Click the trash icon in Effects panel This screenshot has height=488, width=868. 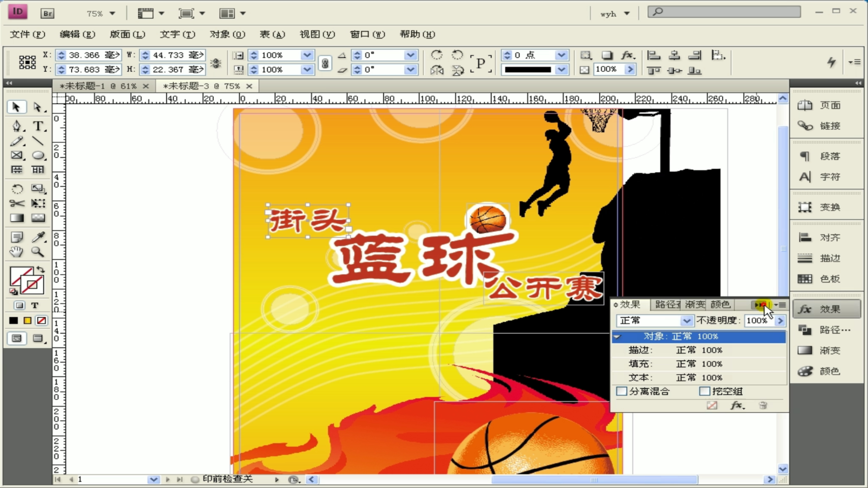point(763,405)
